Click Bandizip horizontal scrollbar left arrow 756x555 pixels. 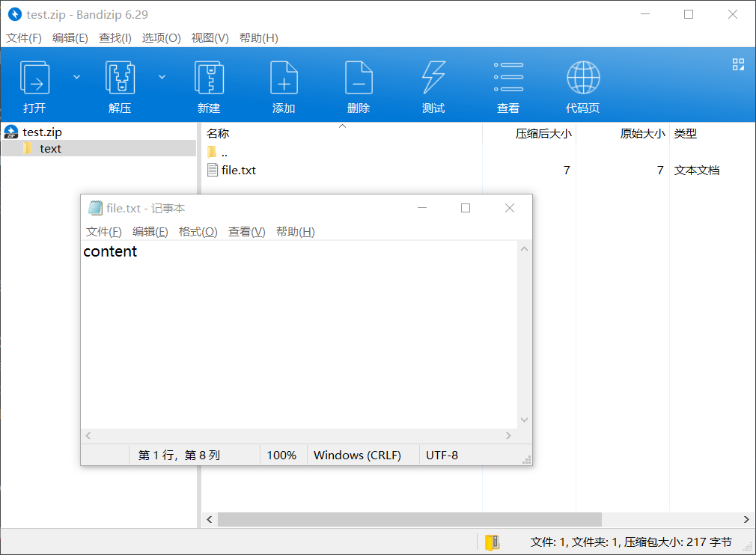click(x=210, y=519)
